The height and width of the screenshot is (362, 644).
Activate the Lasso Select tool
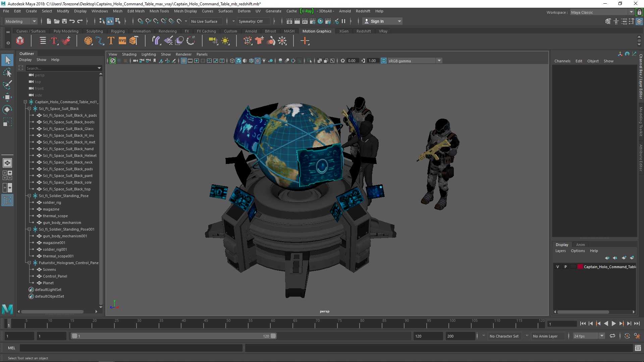(x=7, y=73)
